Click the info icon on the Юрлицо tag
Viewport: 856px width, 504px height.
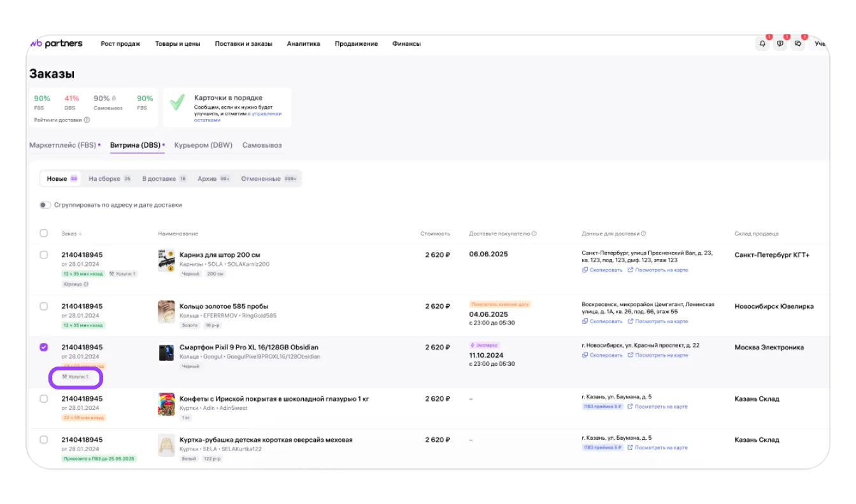point(87,284)
